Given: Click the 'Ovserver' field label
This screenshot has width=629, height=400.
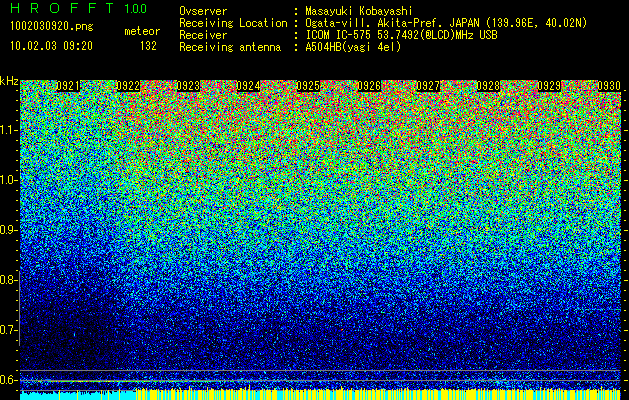Looking at the screenshot, I should 203,11.
